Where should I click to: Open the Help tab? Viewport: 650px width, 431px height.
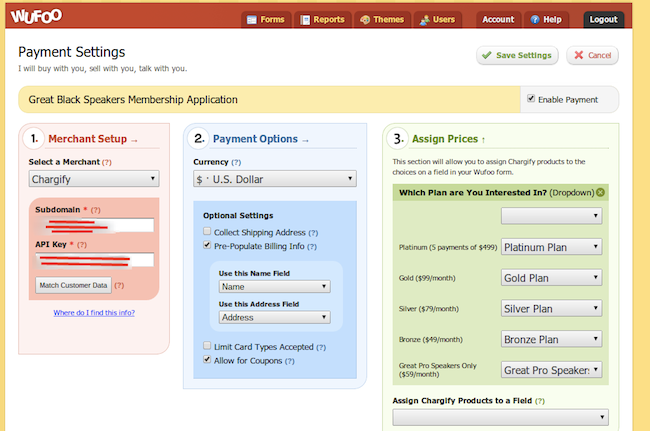pyautogui.click(x=546, y=20)
